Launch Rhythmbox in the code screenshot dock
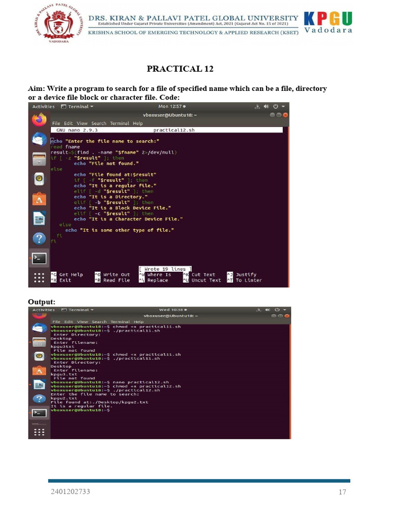399x532 pixels. tap(39, 179)
